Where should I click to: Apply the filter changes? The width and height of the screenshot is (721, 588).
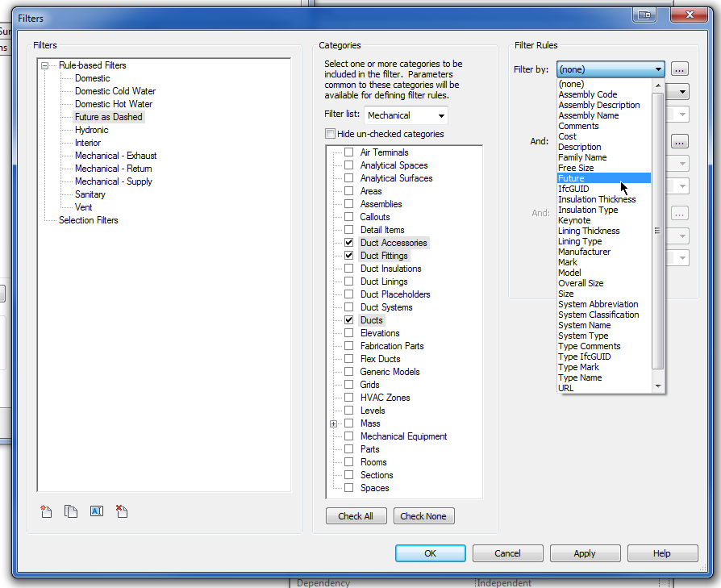585,553
